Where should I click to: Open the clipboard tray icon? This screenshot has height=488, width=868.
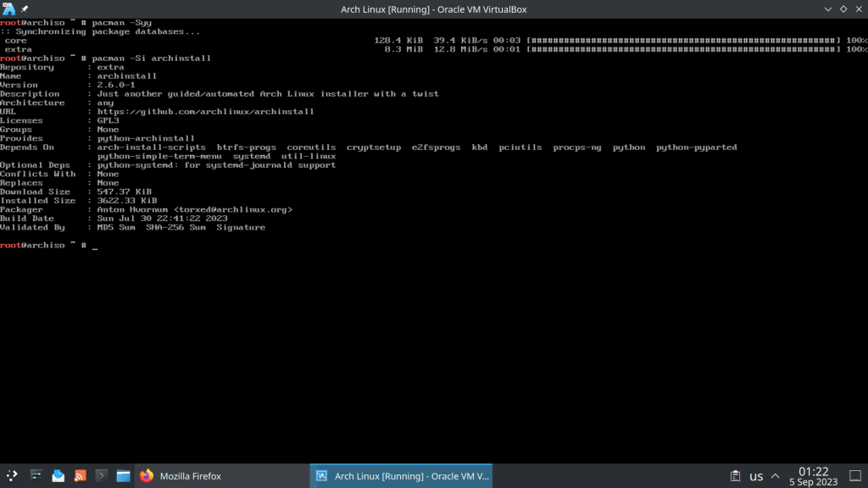coord(735,475)
